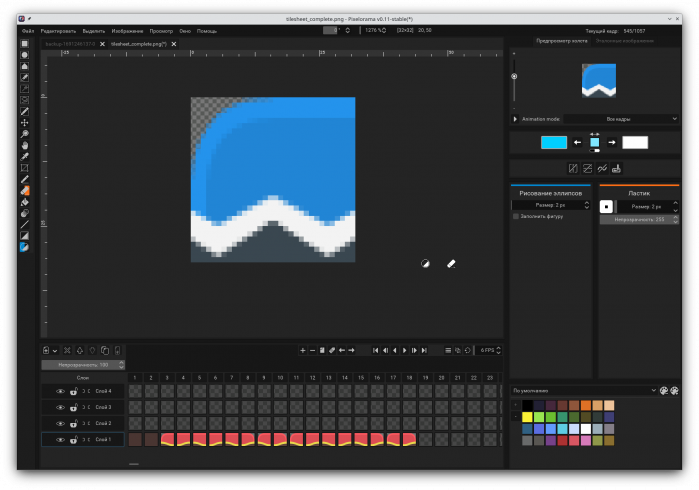Open the Редактировать menu
This screenshot has width=699, height=490.
tap(58, 31)
